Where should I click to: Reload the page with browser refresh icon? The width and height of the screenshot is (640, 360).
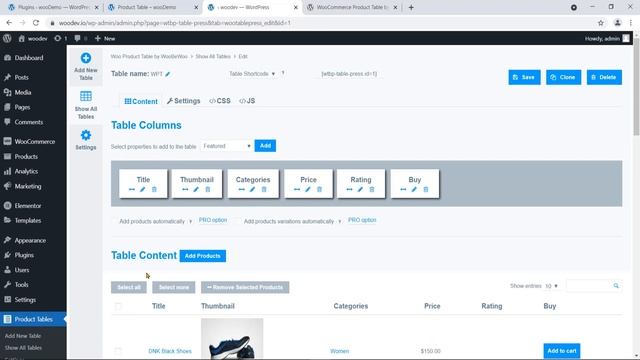tap(36, 23)
